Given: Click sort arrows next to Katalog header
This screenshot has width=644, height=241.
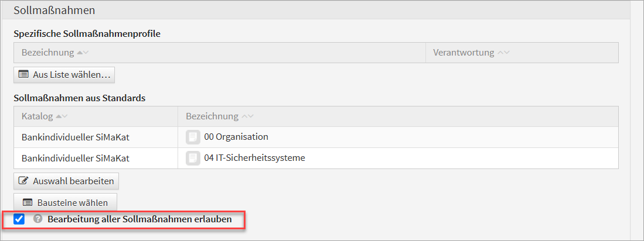Looking at the screenshot, I should [62, 116].
